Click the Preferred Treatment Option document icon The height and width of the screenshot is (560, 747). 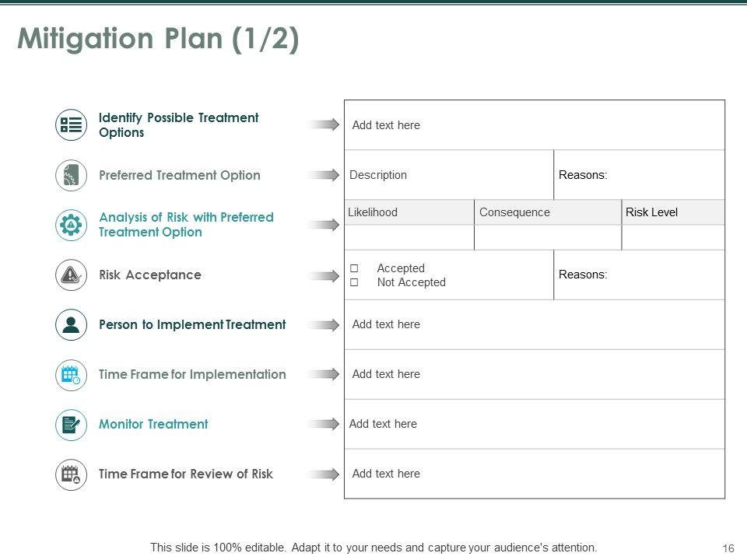point(71,175)
